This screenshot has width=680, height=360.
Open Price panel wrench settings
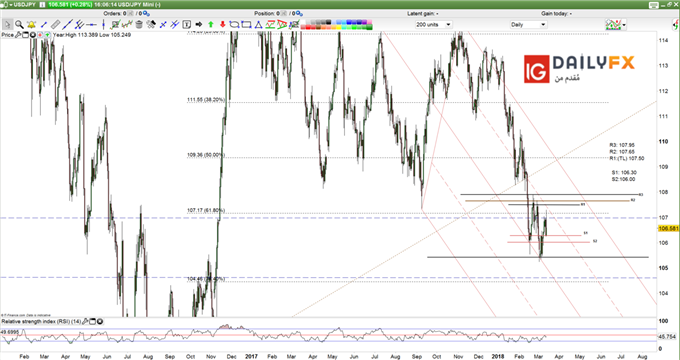click(18, 35)
